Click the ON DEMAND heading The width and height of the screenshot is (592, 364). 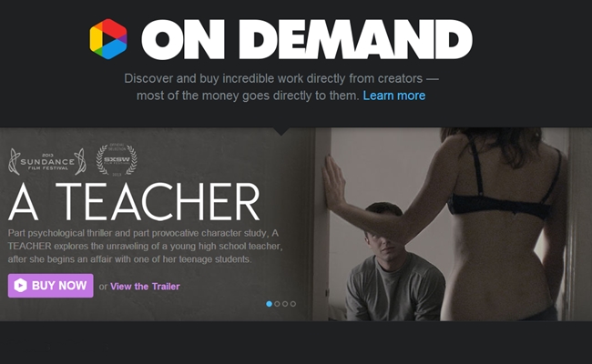[x=307, y=39]
